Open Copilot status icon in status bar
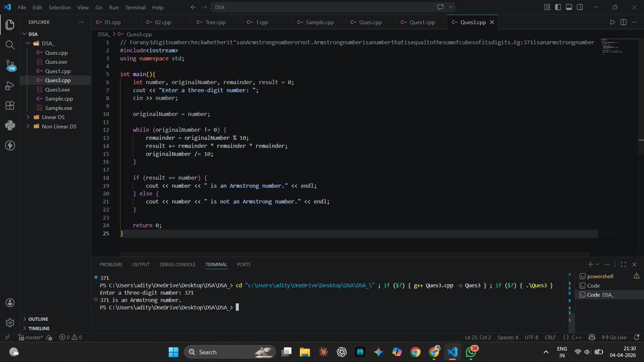The image size is (644, 362). click(592, 337)
